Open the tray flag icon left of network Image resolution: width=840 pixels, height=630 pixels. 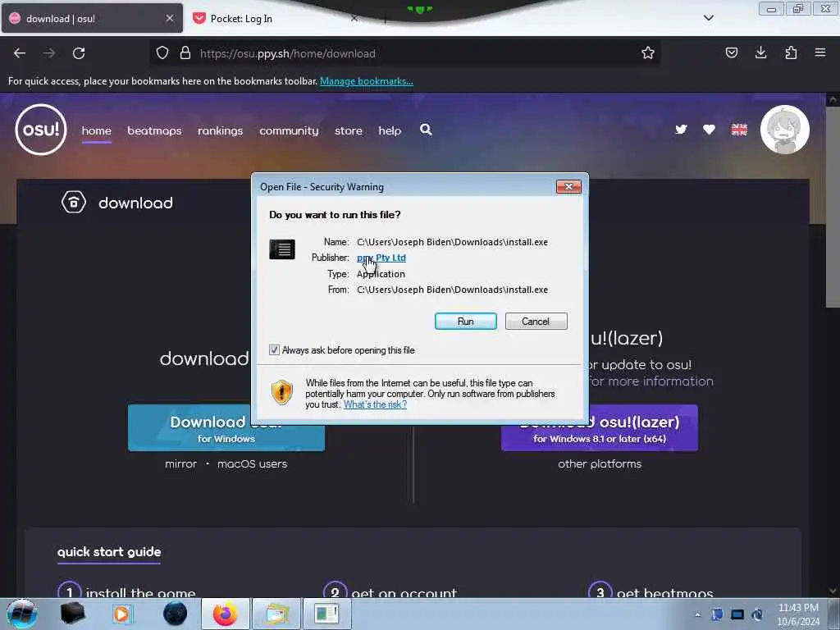[717, 614]
